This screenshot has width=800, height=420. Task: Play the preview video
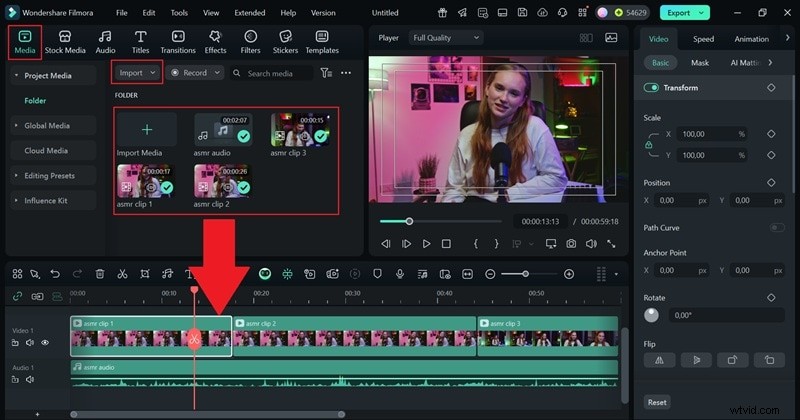(426, 244)
